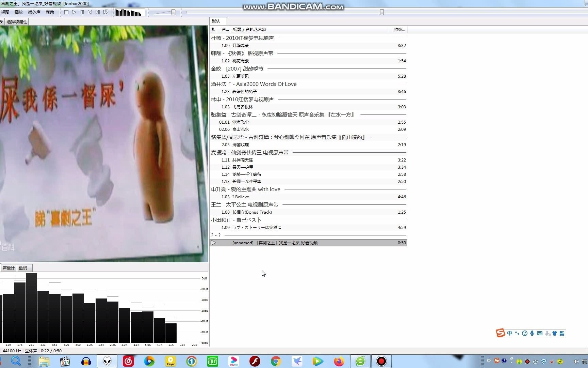Adjust the volume slider handle
The width and height of the screenshot is (588, 368).
tap(174, 12)
